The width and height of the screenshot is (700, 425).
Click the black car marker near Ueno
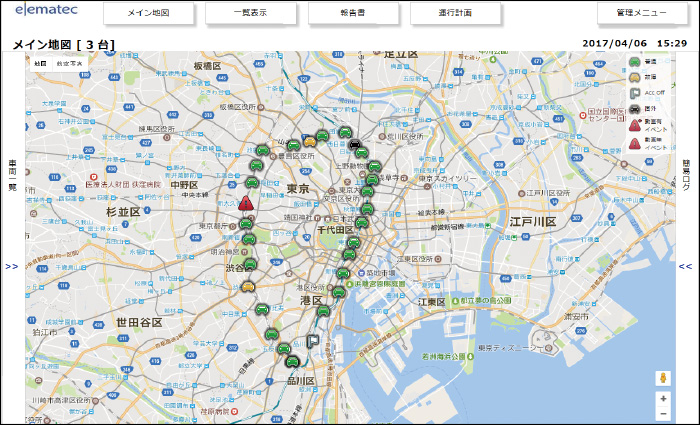(x=353, y=145)
